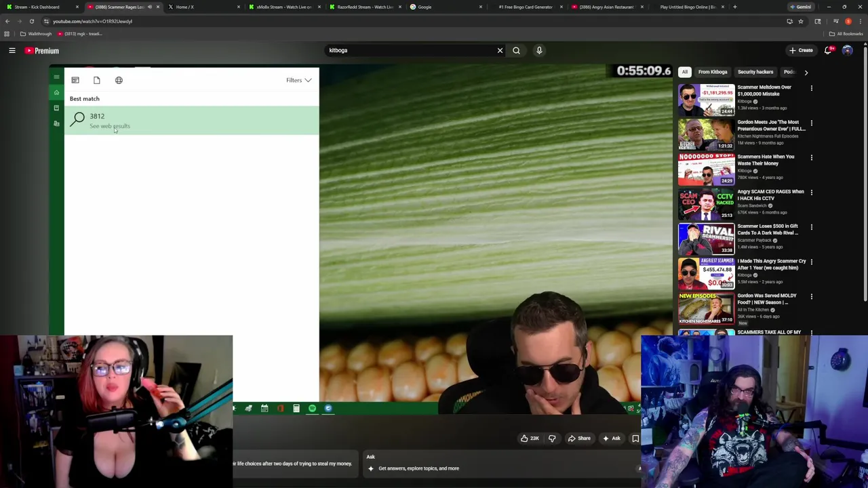Select the Security hackers chip
The image size is (868, 488).
pyautogui.click(x=755, y=72)
